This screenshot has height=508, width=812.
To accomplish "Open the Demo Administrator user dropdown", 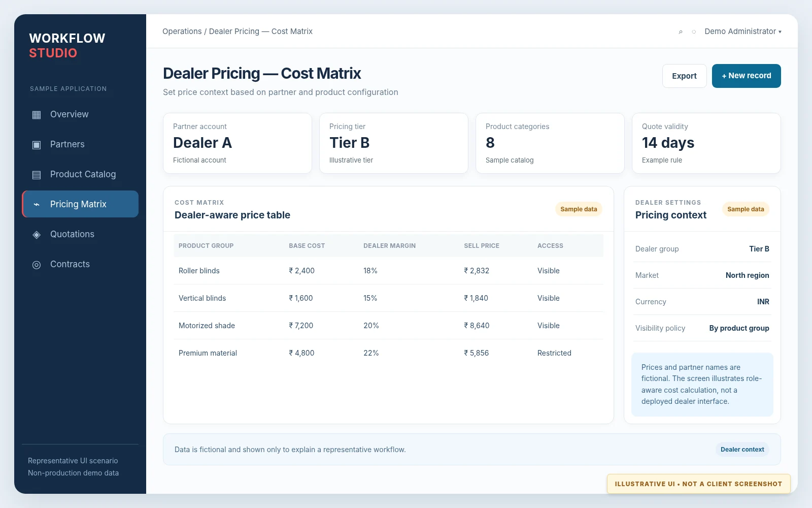I will click(743, 31).
